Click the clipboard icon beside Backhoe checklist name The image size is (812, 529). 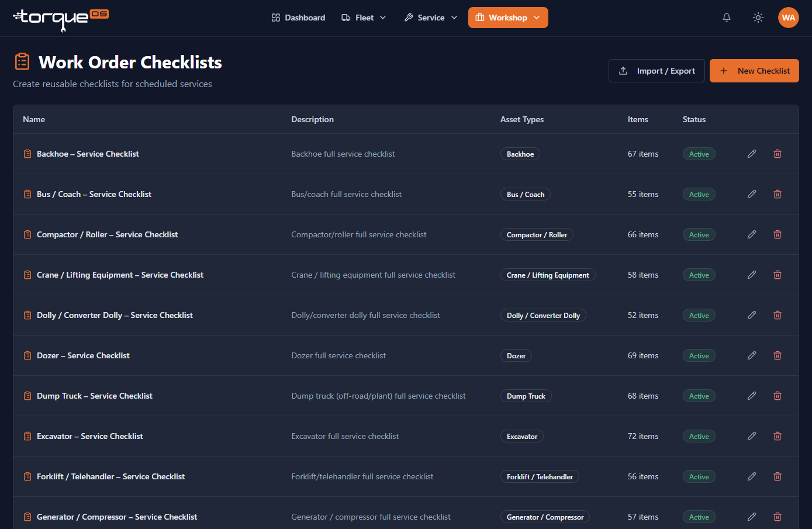point(27,154)
